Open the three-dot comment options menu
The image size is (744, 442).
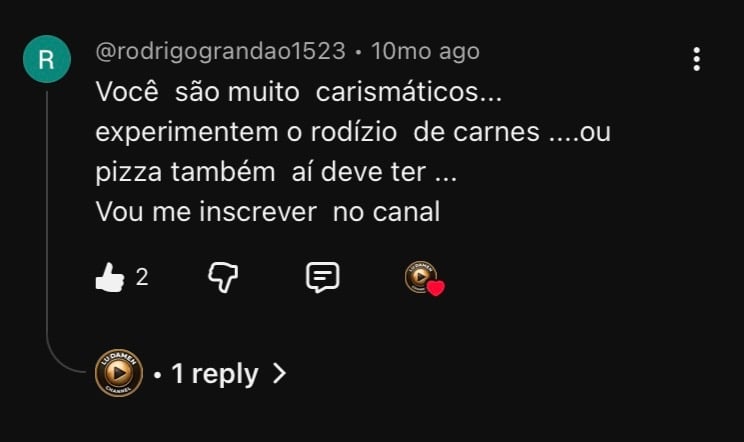pyautogui.click(x=697, y=59)
